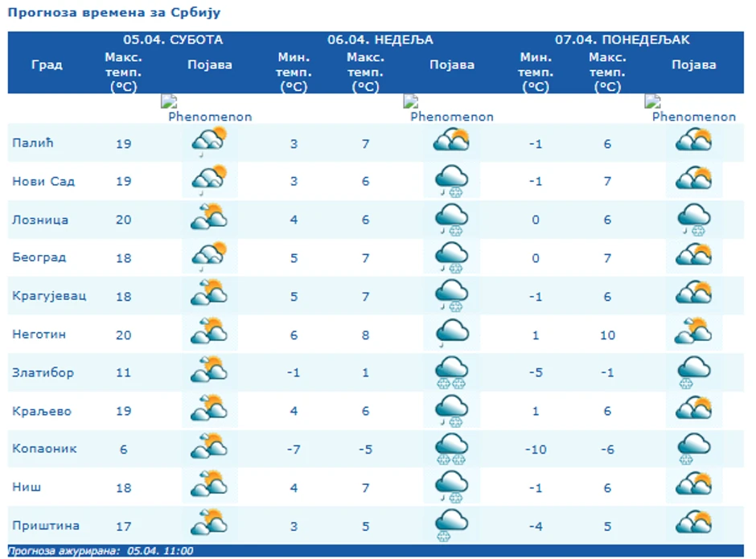
Task: Click broken Phenomenon image under Saturday
Action: (x=207, y=109)
